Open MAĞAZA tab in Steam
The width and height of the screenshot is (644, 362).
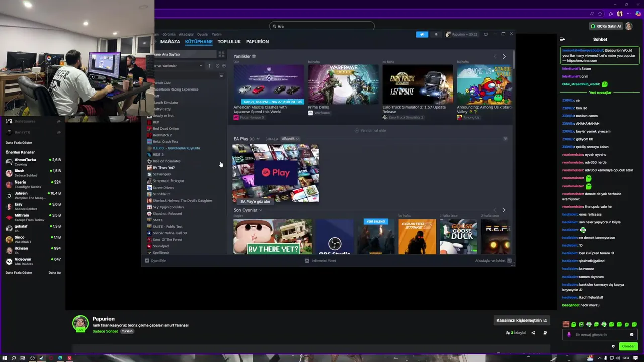(170, 42)
